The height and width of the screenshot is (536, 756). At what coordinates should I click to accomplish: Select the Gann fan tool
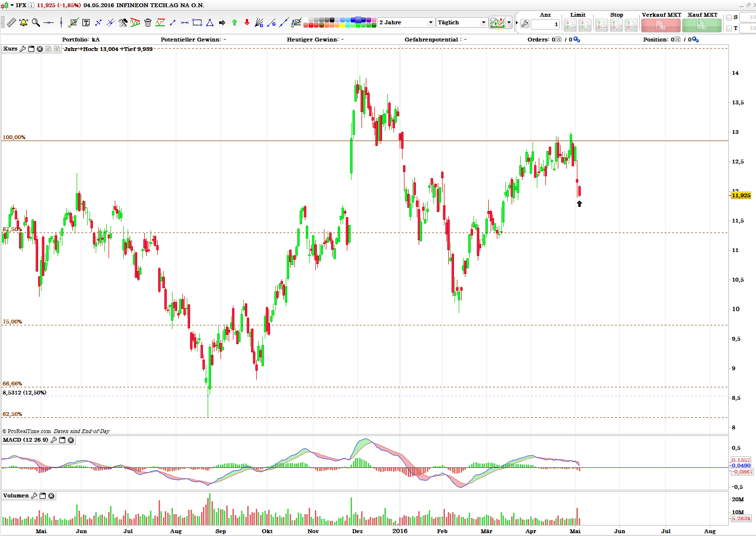(259, 22)
